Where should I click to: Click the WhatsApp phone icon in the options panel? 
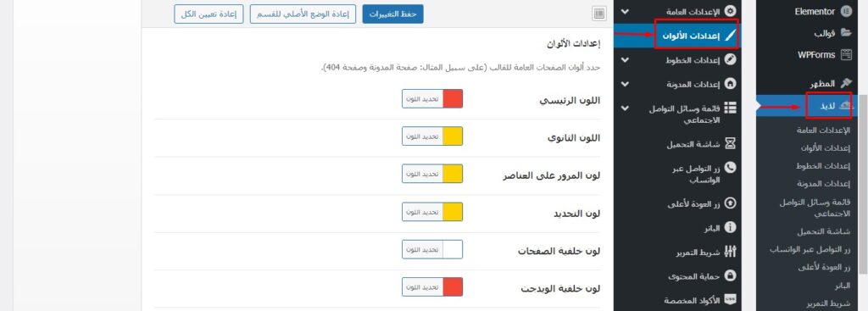pyautogui.click(x=730, y=167)
